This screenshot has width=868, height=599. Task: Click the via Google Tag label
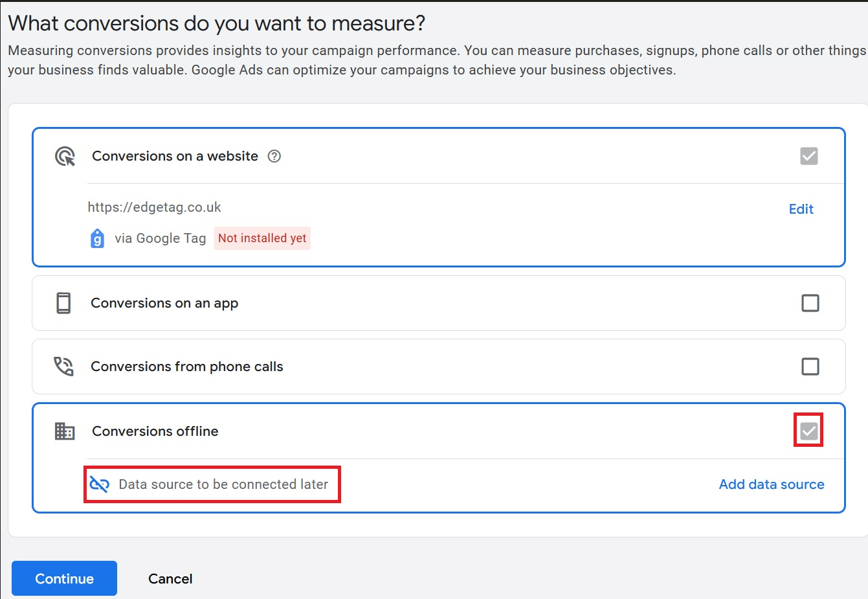[161, 238]
